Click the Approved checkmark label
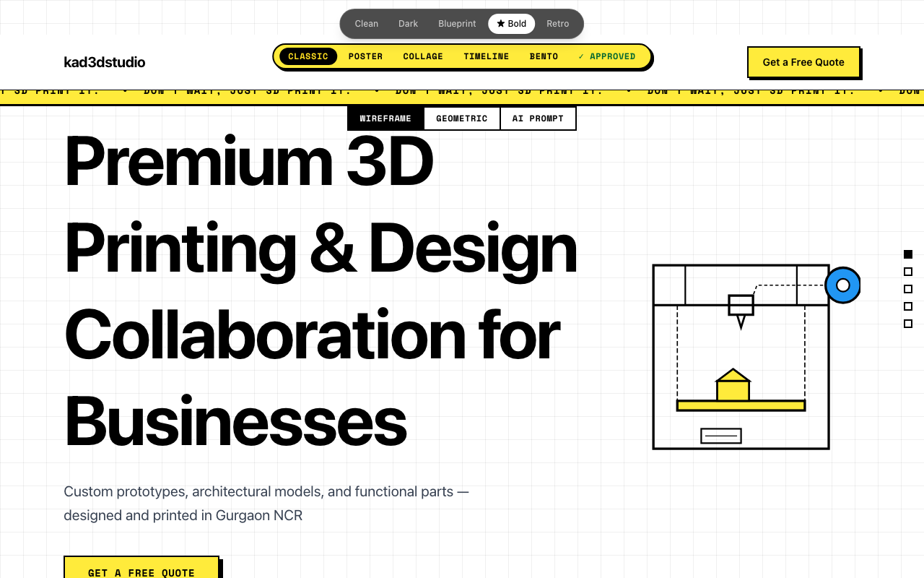Viewport: 924px width, 578px height. (607, 56)
